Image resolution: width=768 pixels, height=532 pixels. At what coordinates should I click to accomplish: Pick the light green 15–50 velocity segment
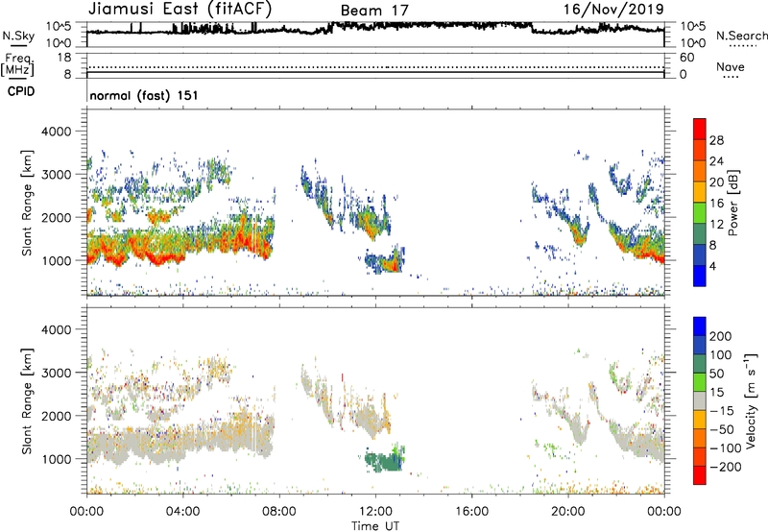pyautogui.click(x=700, y=383)
